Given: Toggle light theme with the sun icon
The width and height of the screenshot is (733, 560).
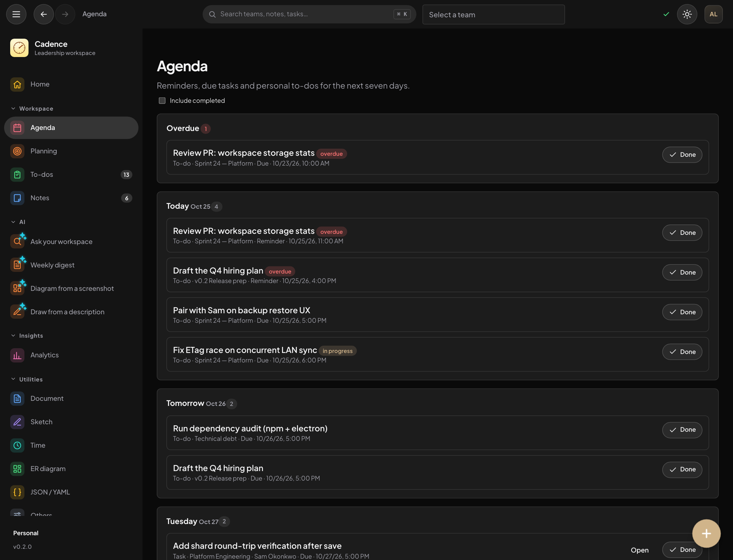Looking at the screenshot, I should [687, 14].
